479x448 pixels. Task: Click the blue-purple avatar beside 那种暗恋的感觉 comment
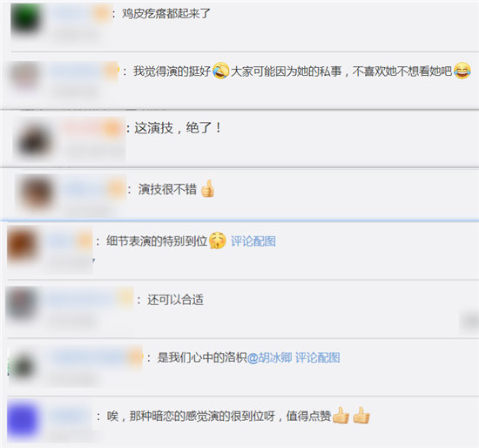tap(23, 420)
